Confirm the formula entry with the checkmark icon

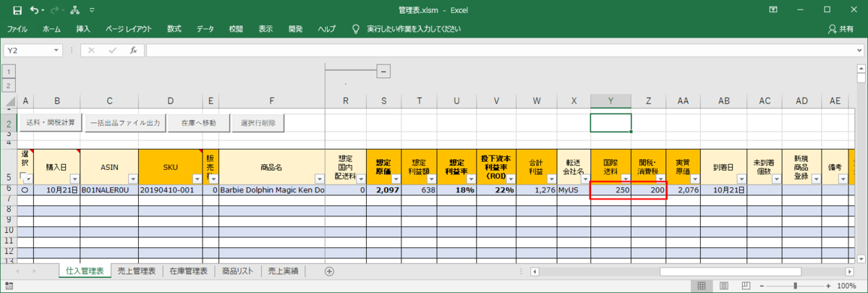coord(112,51)
